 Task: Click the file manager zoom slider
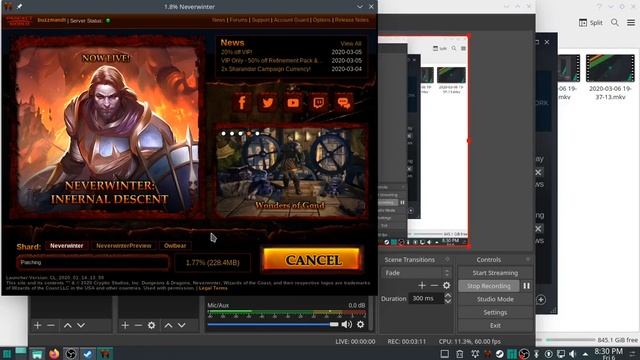click(x=571, y=340)
